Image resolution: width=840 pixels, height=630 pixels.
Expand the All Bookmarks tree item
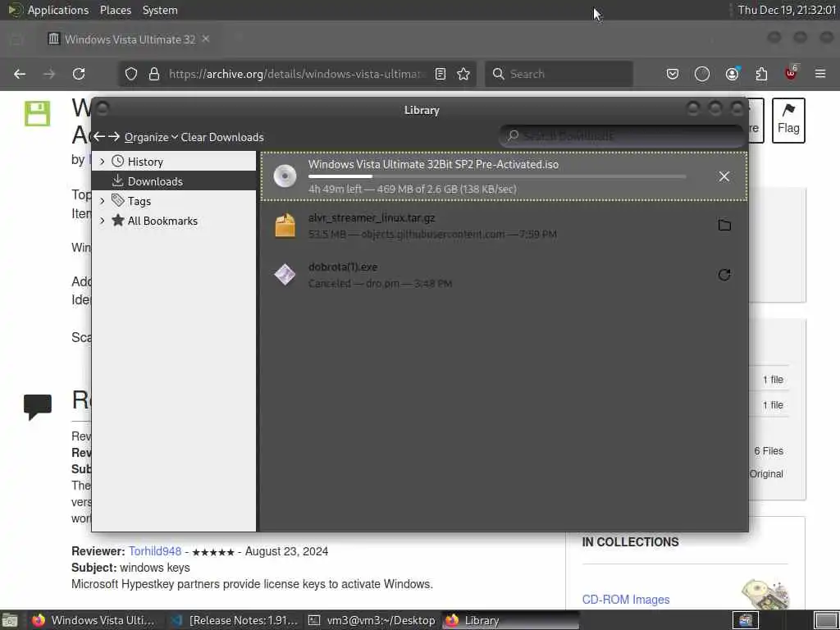103,221
